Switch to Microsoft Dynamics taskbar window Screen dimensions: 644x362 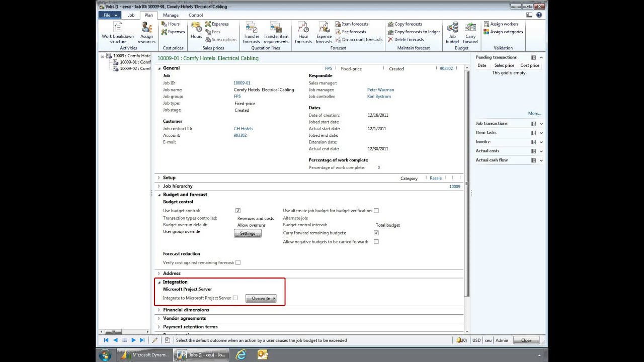pyautogui.click(x=145, y=355)
